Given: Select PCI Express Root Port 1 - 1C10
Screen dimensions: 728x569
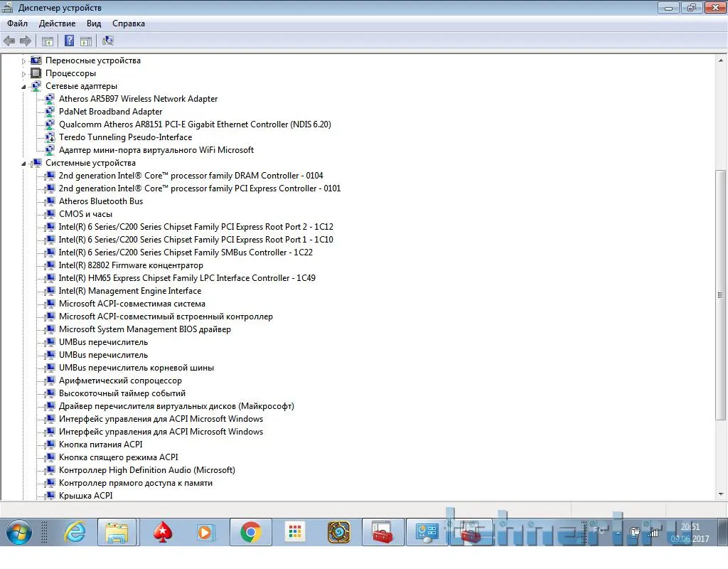Looking at the screenshot, I should (196, 240).
